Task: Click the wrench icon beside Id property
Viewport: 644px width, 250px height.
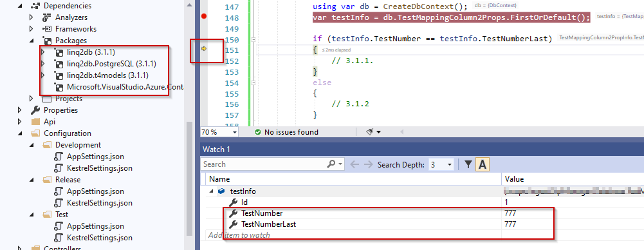Action: click(233, 202)
